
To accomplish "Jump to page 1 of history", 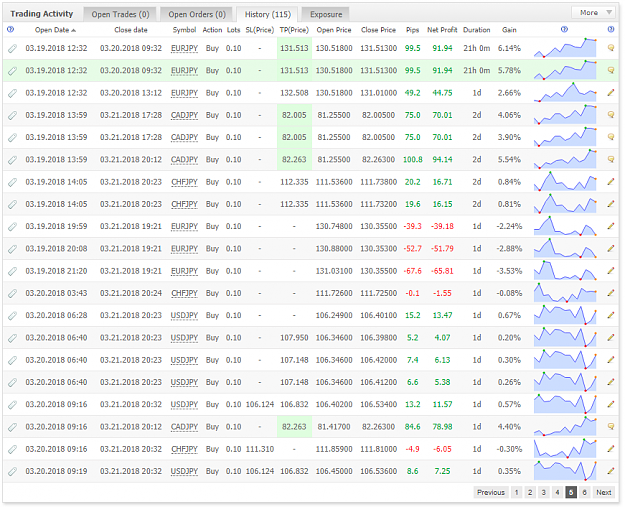I will click(x=516, y=492).
